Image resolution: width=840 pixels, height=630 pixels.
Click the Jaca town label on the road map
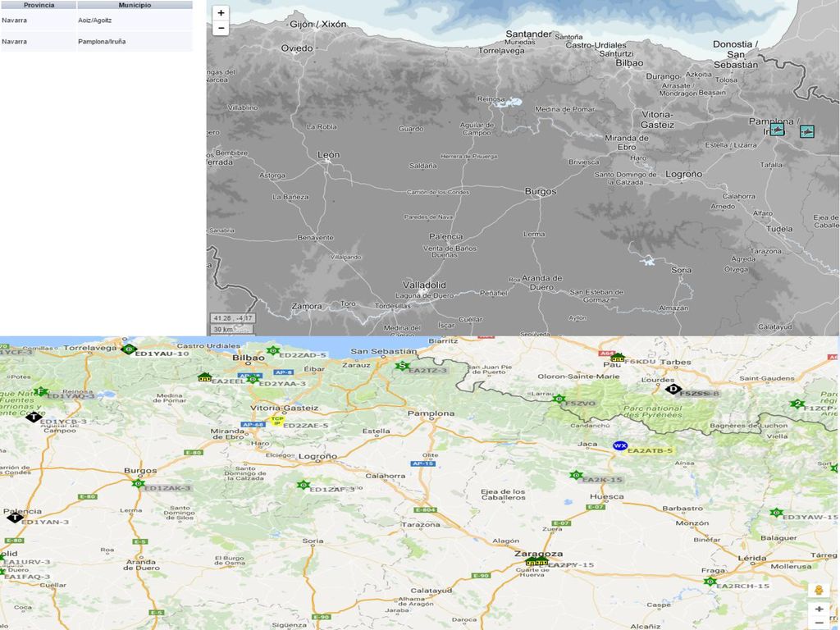[x=587, y=444]
